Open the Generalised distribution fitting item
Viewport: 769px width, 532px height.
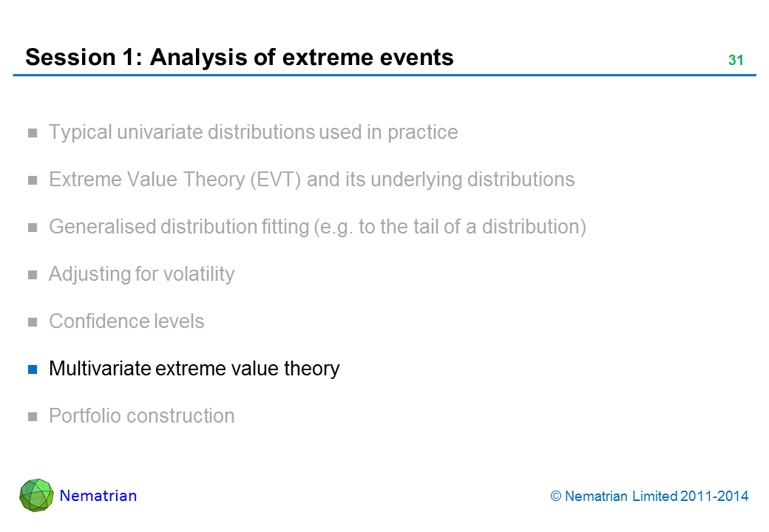coord(317,228)
